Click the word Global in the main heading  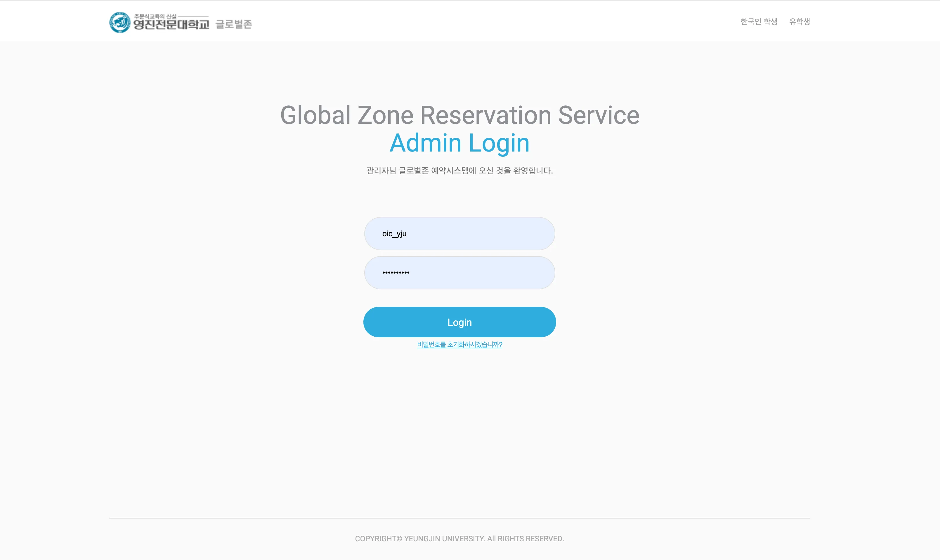click(315, 115)
